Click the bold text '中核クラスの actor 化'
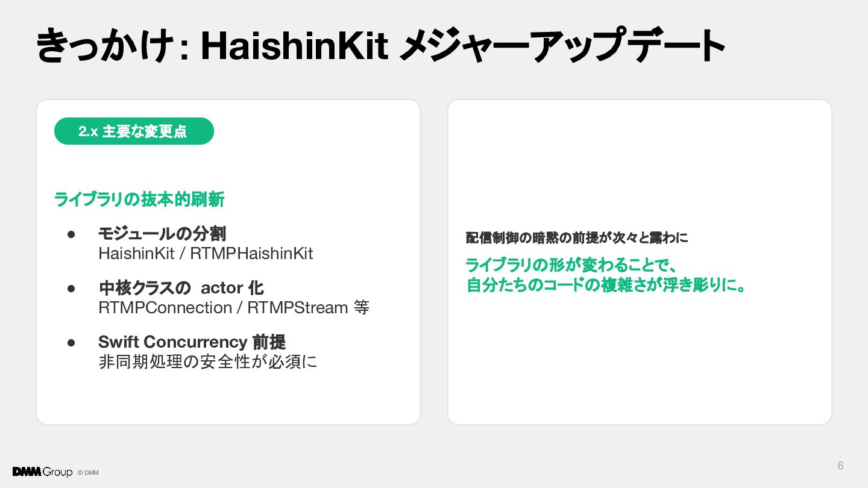 click(x=181, y=288)
